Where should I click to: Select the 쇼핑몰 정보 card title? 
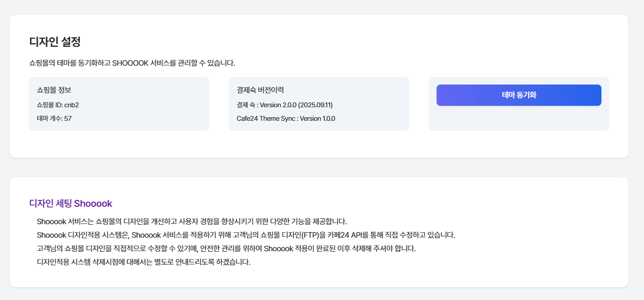(x=54, y=90)
